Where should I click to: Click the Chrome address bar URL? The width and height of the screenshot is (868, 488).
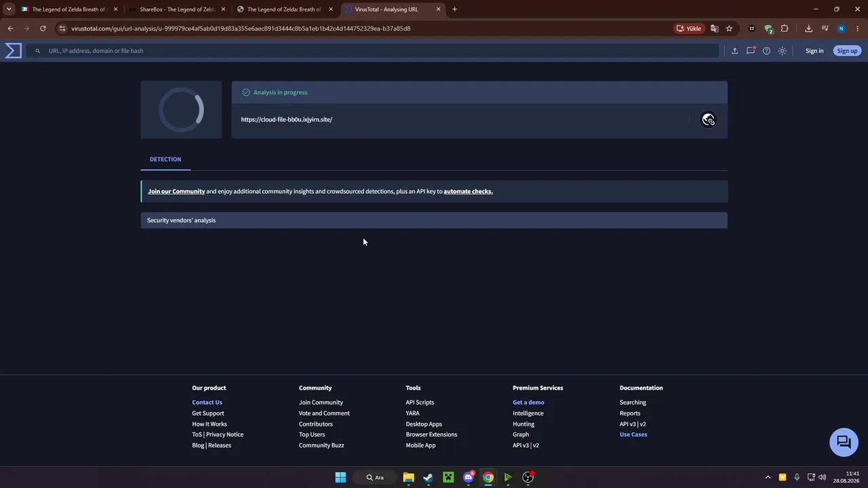(x=241, y=28)
